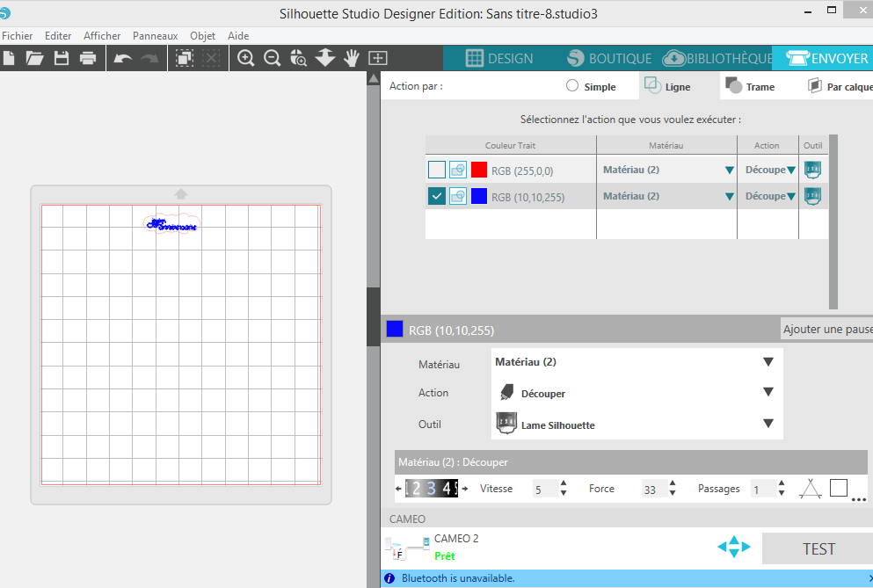Save the document using the floppy icon

coord(62,58)
